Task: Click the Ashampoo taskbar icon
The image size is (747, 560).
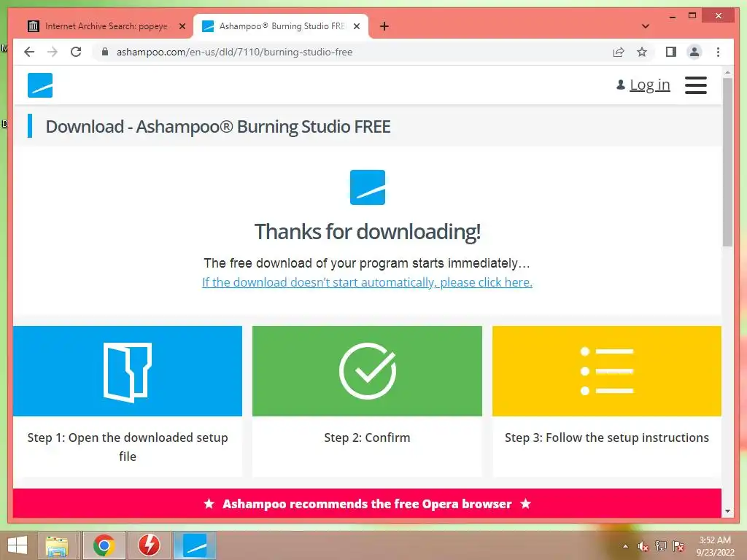Action: (x=195, y=545)
